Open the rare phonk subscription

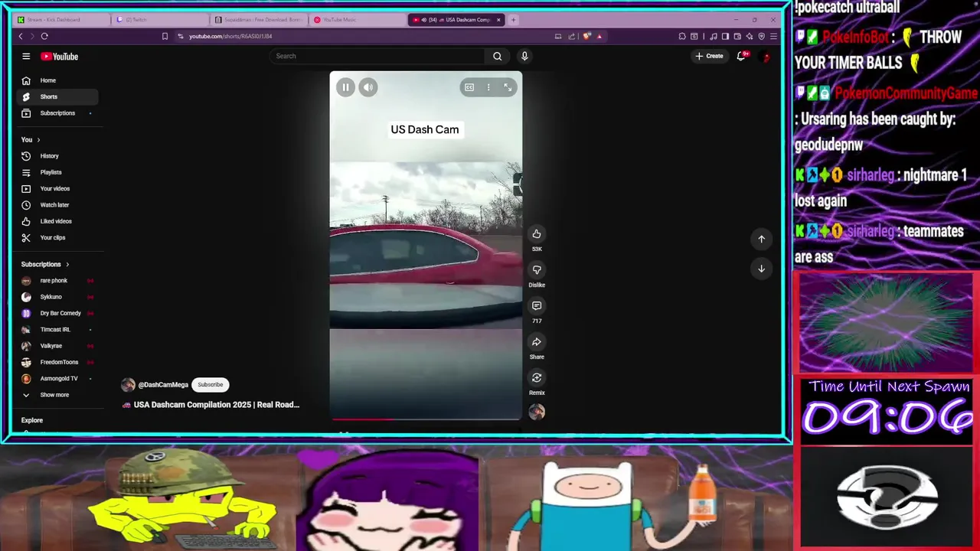click(x=57, y=281)
